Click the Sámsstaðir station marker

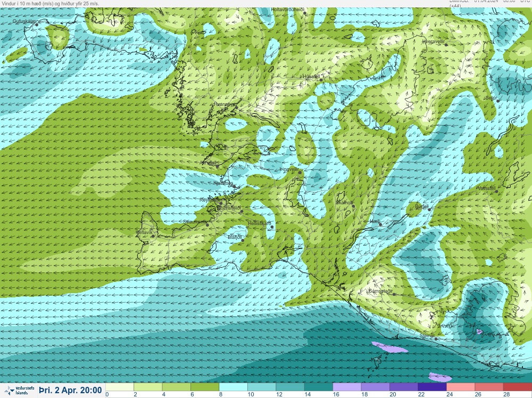(394, 295)
